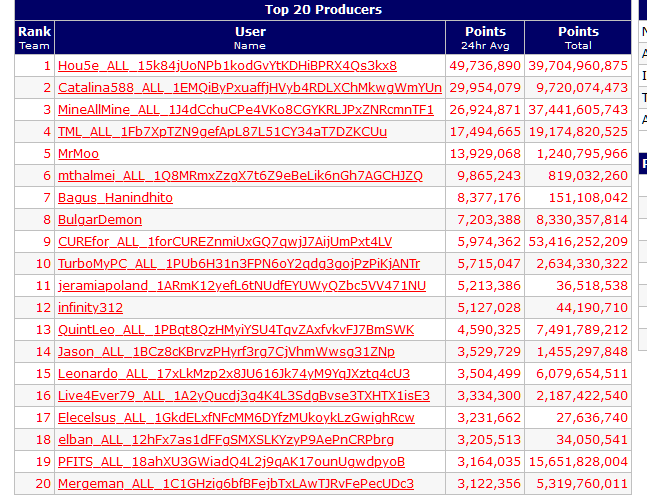
Task: Select 24hr average value 5,213,386
Action: [x=489, y=286]
